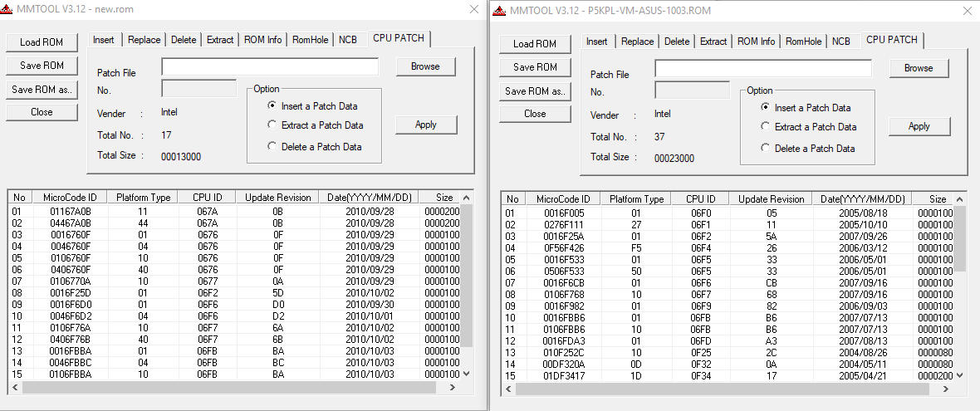Sort by Platform Type column in new.rom window

[x=143, y=198]
